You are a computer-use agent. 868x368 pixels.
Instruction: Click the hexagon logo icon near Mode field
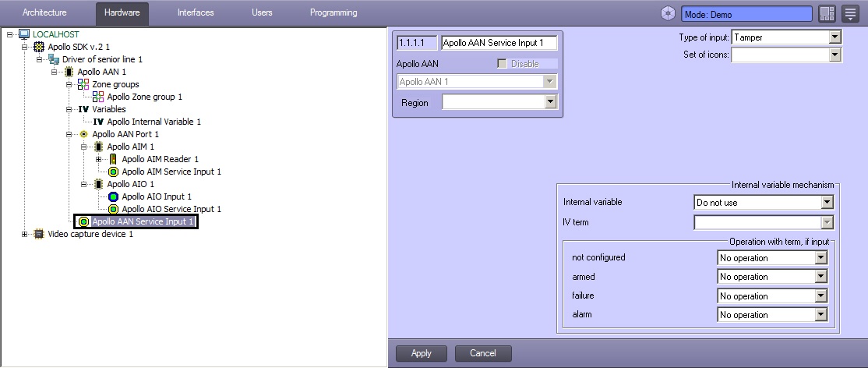click(669, 13)
